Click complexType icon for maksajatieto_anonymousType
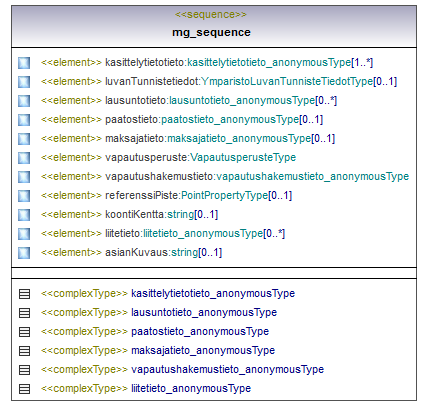This screenshot has width=427, height=405. [24, 351]
